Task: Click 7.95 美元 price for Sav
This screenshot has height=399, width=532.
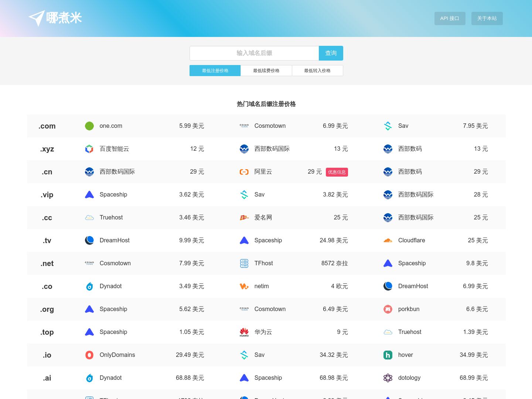Action: tap(475, 126)
